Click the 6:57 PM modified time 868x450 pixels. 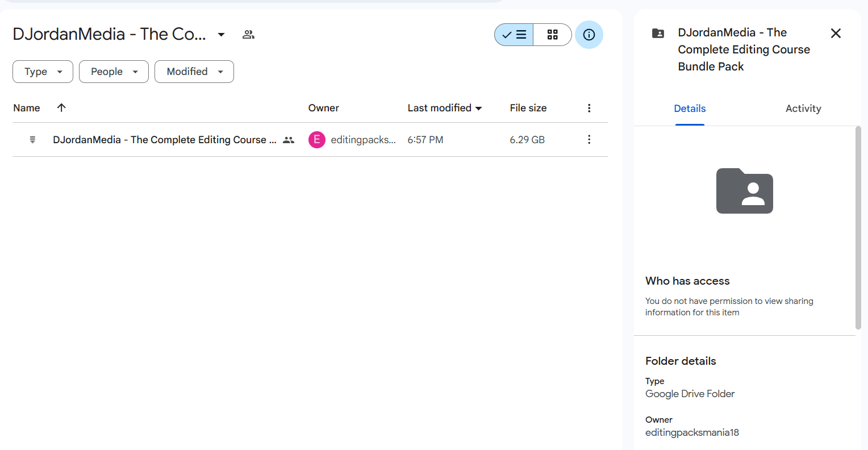(x=425, y=140)
